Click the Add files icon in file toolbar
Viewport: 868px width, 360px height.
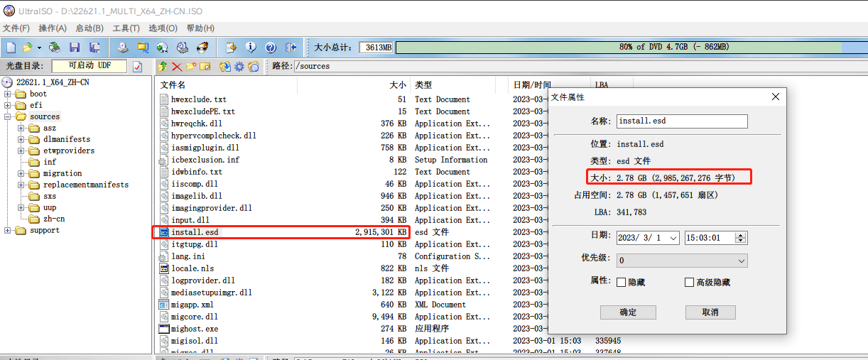coord(225,66)
